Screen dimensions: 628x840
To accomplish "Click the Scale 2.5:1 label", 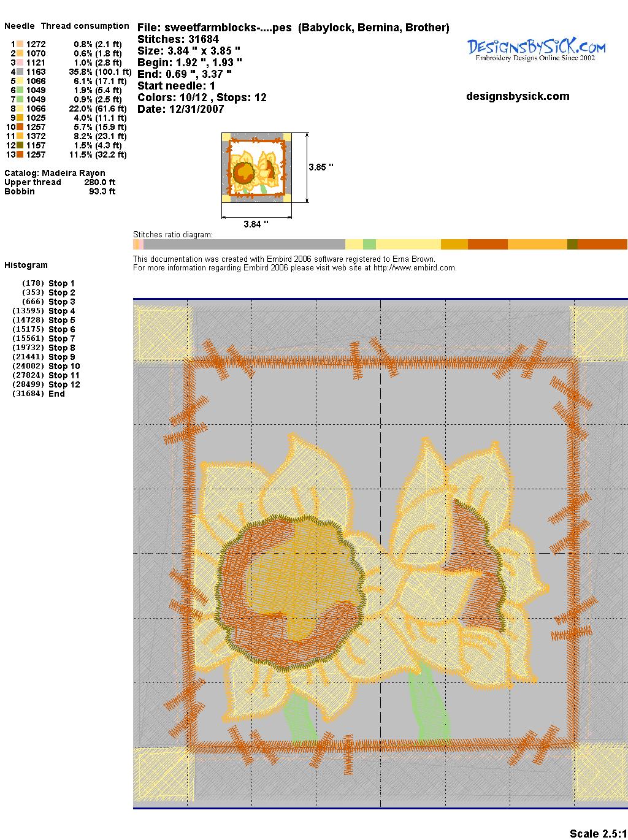I will click(x=598, y=833).
